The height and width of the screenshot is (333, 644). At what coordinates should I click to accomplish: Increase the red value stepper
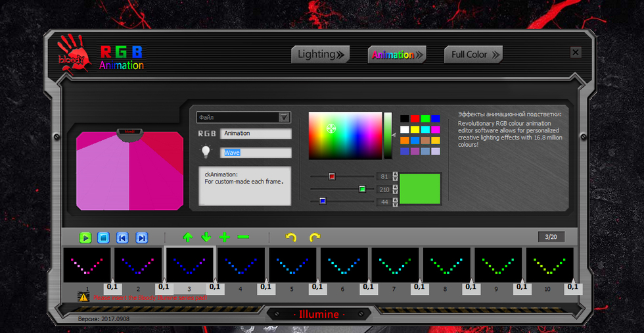(x=395, y=174)
